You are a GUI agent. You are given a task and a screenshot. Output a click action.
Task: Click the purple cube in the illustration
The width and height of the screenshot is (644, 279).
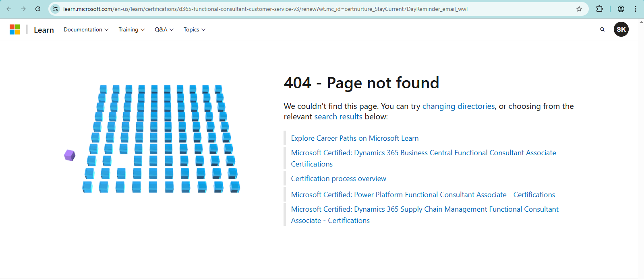pyautogui.click(x=70, y=155)
